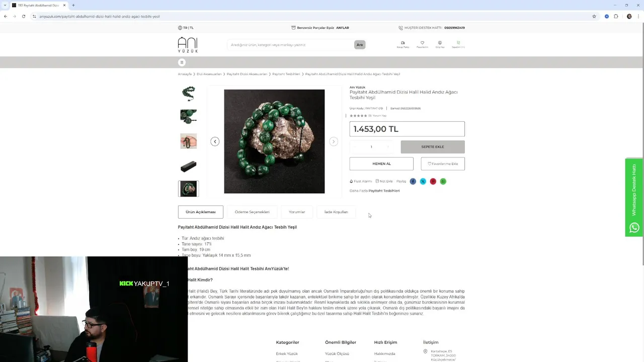Show the next product image
This screenshot has height=362, width=644.
[x=333, y=142]
